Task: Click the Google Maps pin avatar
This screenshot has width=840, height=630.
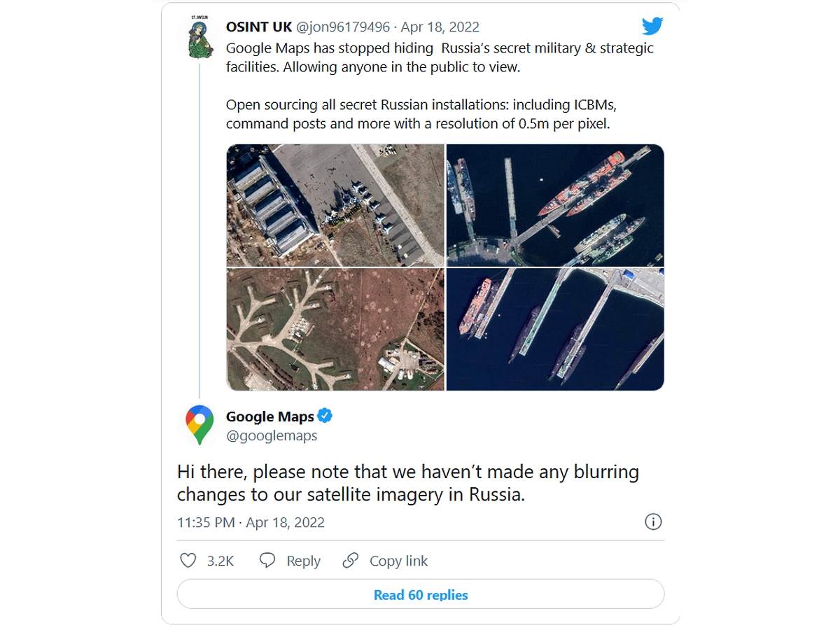Action: click(x=199, y=425)
